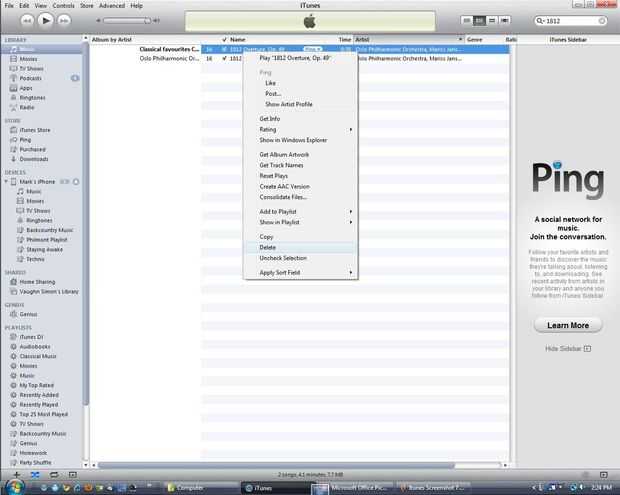The width and height of the screenshot is (620, 495).
Task: Open Ringtones under Library
Action: [32, 98]
